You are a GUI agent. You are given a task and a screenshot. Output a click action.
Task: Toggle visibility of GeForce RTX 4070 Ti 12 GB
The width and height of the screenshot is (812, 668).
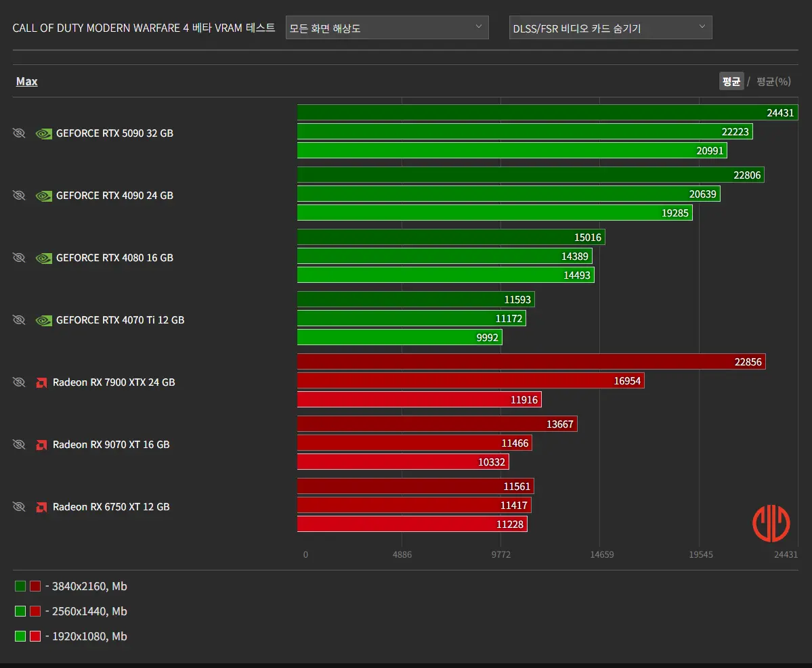tap(19, 319)
